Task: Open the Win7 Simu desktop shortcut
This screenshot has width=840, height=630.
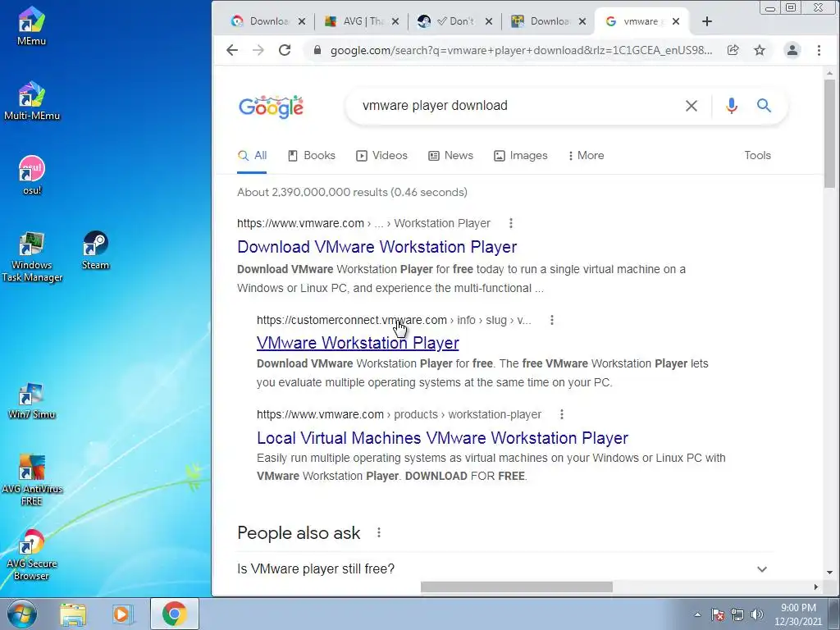Action: pyautogui.click(x=32, y=400)
